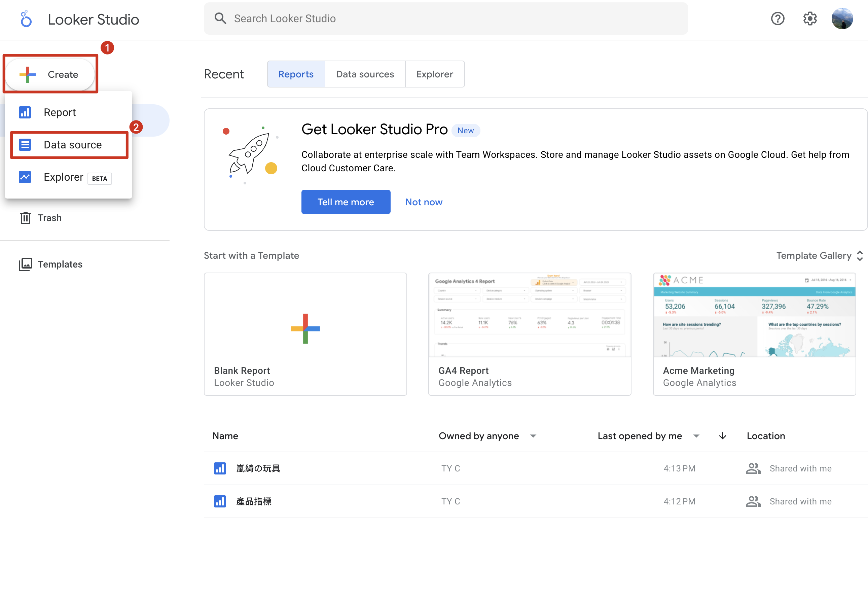Click the Report bar chart icon in menu
Screen dimensions: 868x601
[25, 112]
